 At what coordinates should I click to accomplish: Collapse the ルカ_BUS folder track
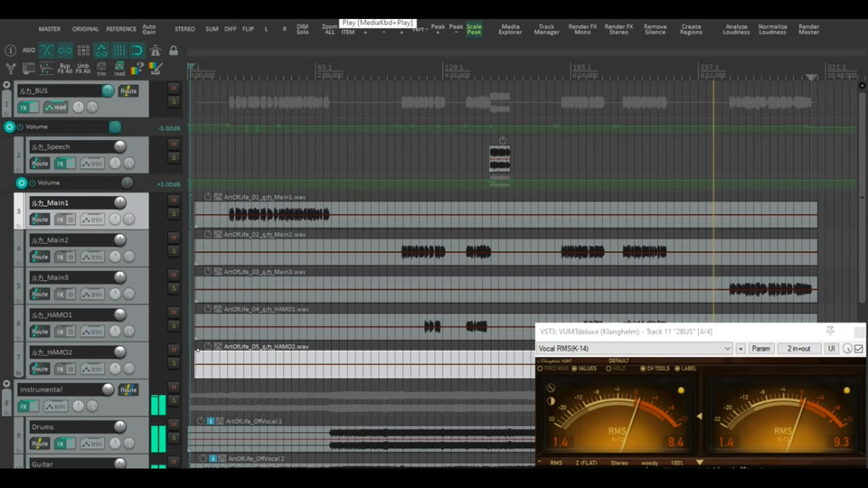[7, 85]
